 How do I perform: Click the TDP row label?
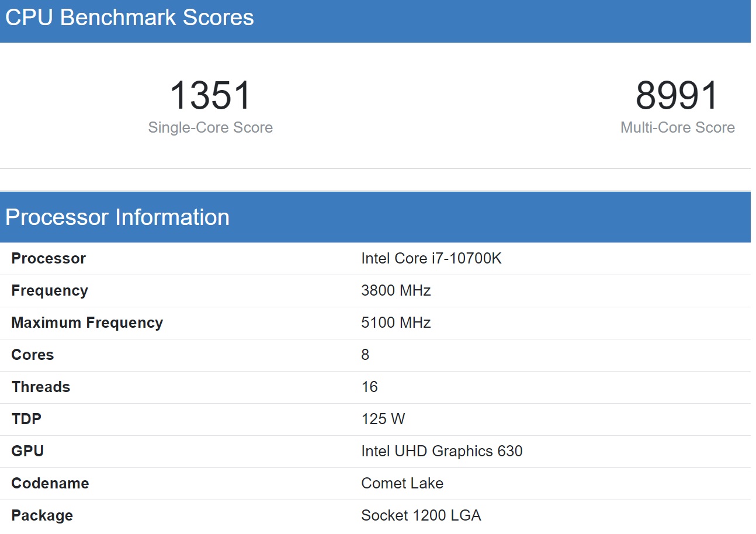click(x=26, y=419)
